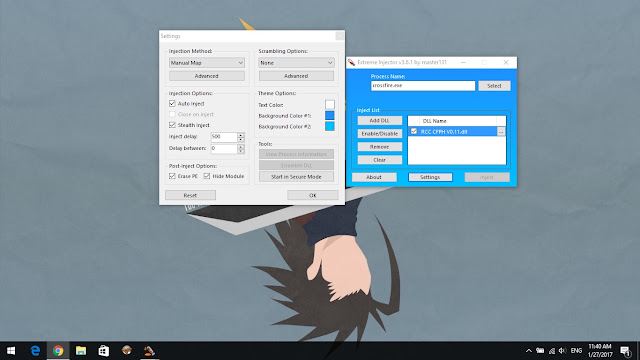Screen dimensions: 640x360
Task: Open the Action Center notification icon
Action: (x=625, y=351)
